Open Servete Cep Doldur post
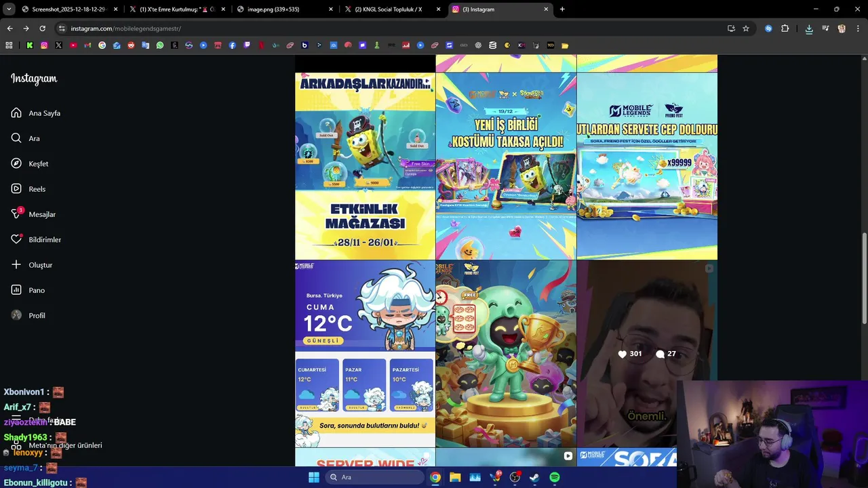Viewport: 868px width, 488px height. click(647, 166)
